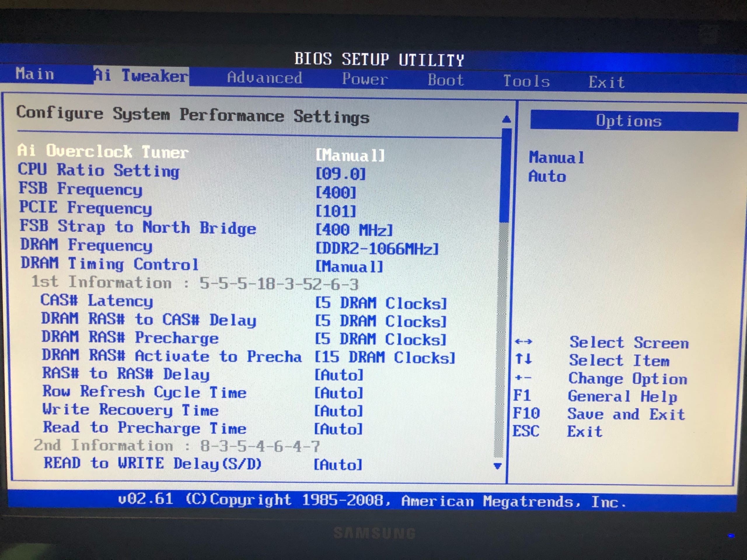Click the F1 General Help key label
This screenshot has width=747, height=560.
click(x=522, y=395)
